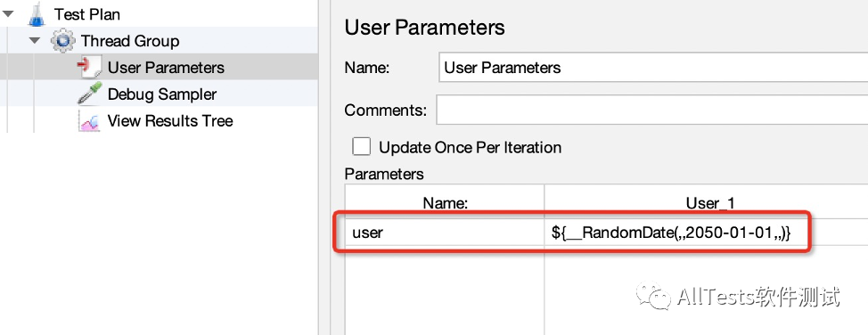Select the Thread Group tree label
This screenshot has height=335, width=868.
click(x=130, y=41)
